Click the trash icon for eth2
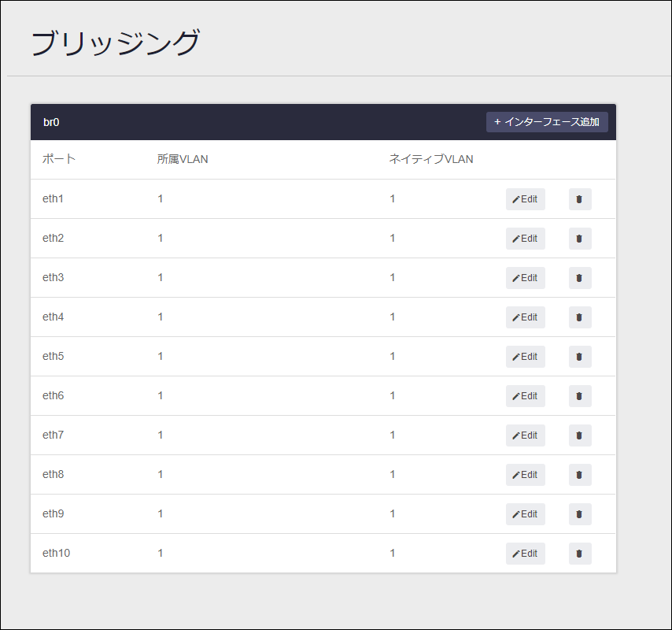Image resolution: width=672 pixels, height=630 pixels. (580, 239)
